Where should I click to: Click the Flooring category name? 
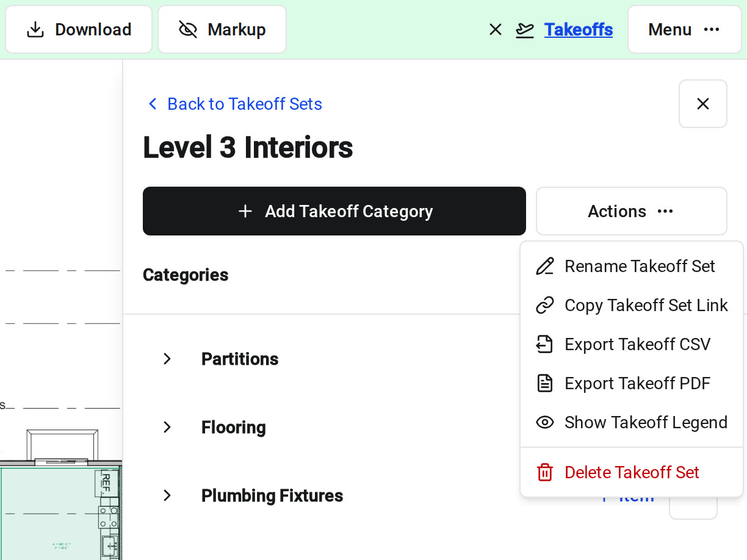[x=234, y=427]
